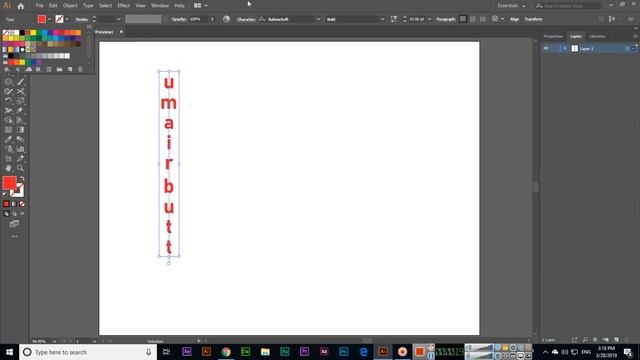Swap fill and stroke colors arrow
This screenshot has height=360, width=640.
[22, 179]
